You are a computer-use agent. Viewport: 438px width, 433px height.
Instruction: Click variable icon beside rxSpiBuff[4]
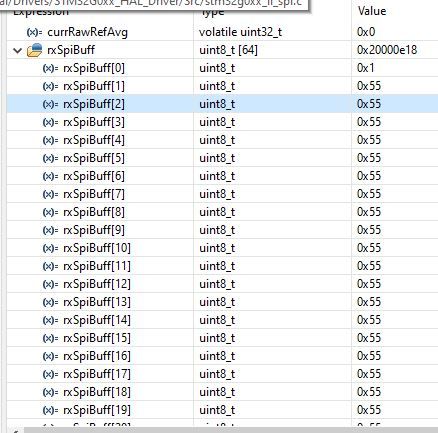50,140
